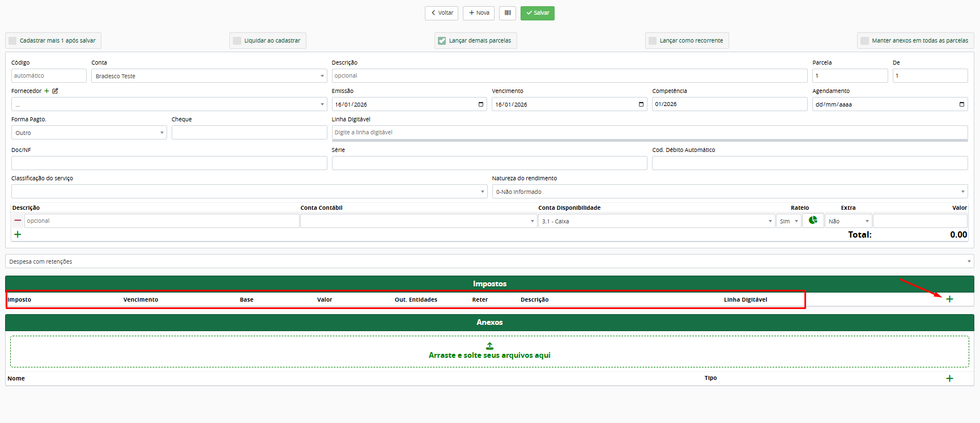This screenshot has width=980, height=423.
Task: Add a new item row below Descrição
Action: click(18, 234)
